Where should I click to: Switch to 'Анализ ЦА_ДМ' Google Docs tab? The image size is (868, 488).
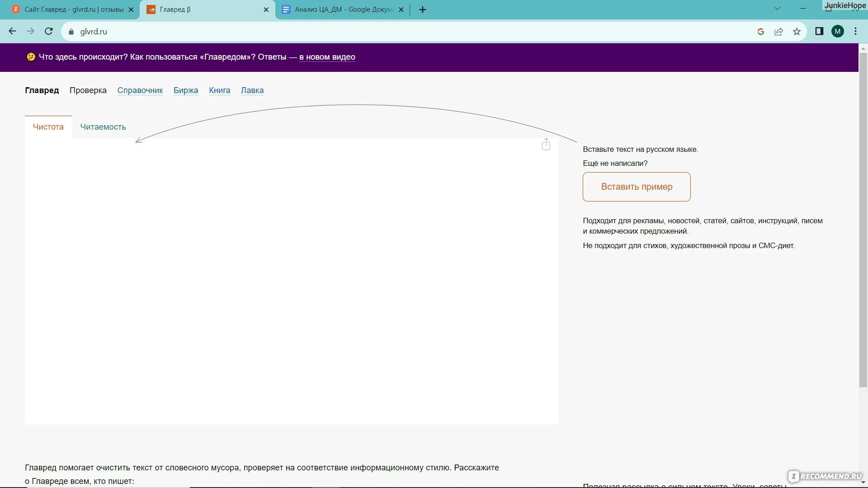point(343,9)
